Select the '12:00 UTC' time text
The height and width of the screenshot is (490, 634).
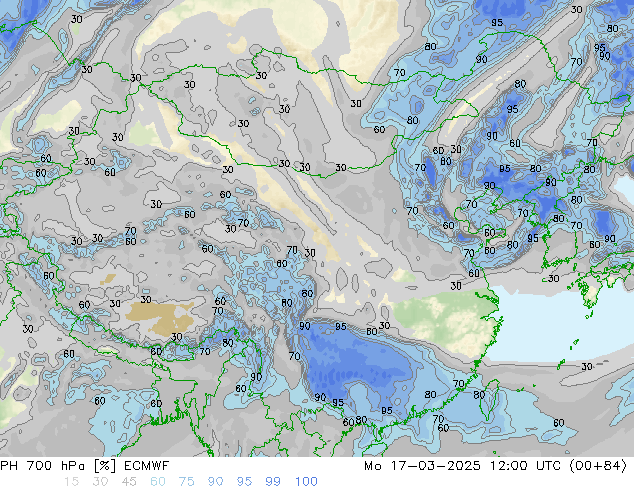click(525, 466)
